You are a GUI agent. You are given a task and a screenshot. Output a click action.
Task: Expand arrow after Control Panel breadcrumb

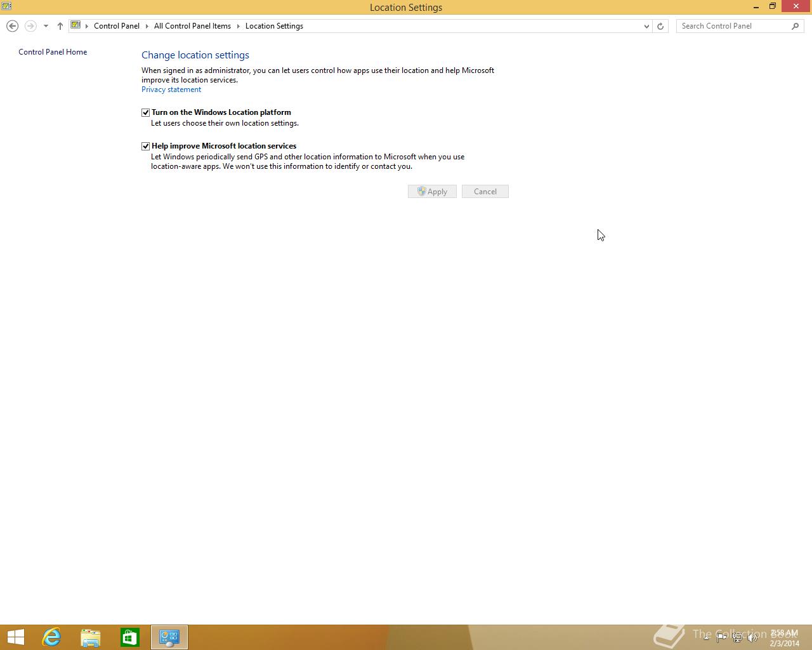pos(147,26)
